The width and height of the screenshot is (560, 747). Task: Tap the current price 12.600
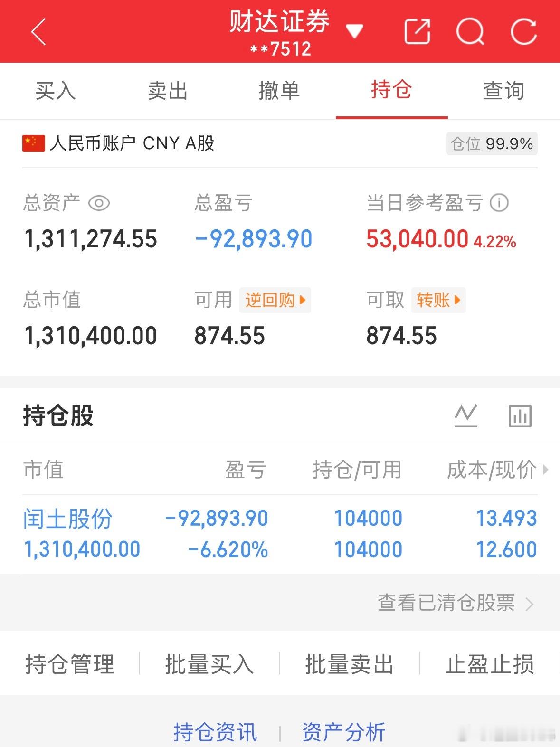(507, 549)
